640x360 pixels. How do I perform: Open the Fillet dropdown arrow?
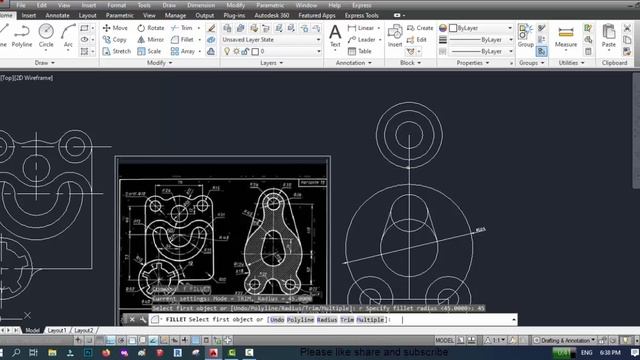click(200, 40)
